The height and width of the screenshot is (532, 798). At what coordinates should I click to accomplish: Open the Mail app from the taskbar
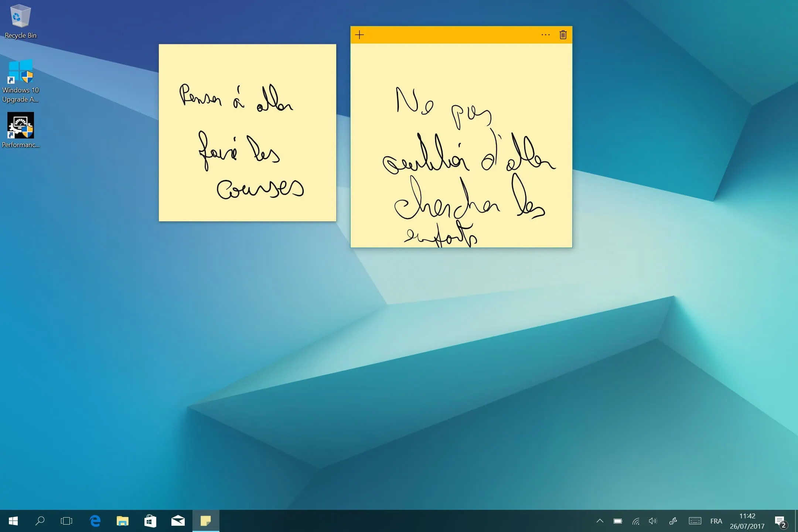(x=178, y=521)
